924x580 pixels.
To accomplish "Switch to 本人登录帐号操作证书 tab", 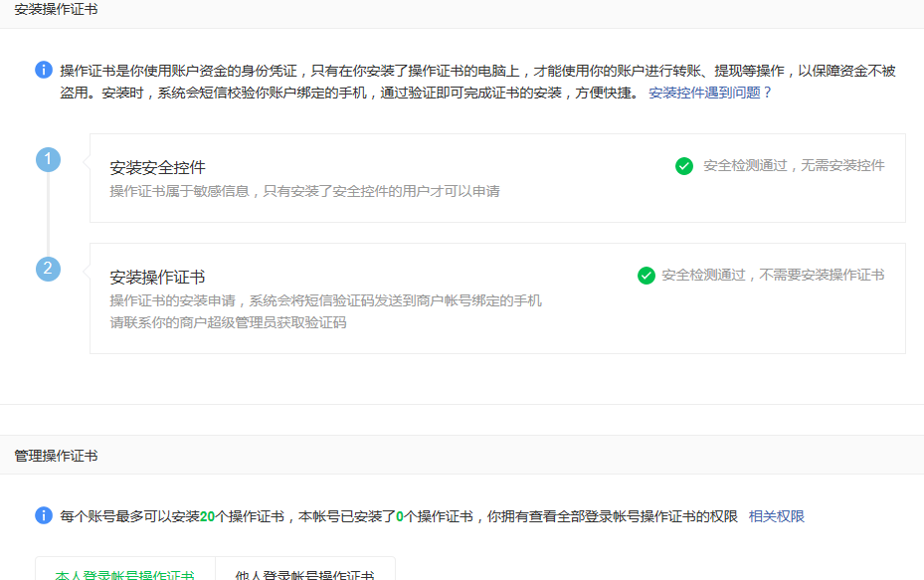I will point(125,574).
